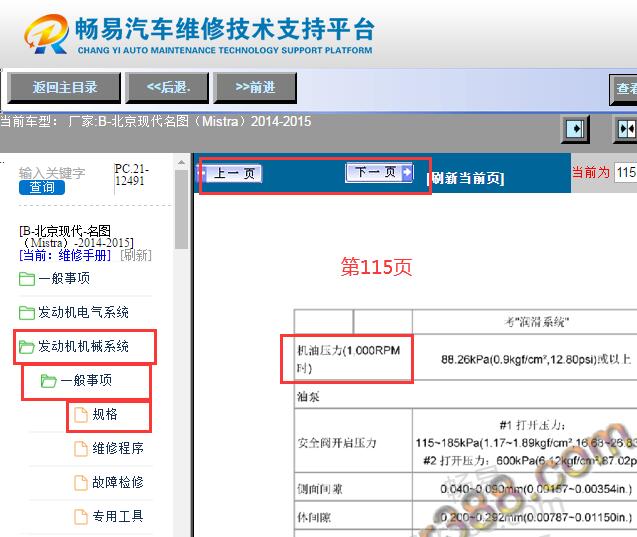Viewport: 637px width, 537px height.
Task: Click the 查看 button at top right
Action: pos(623,89)
